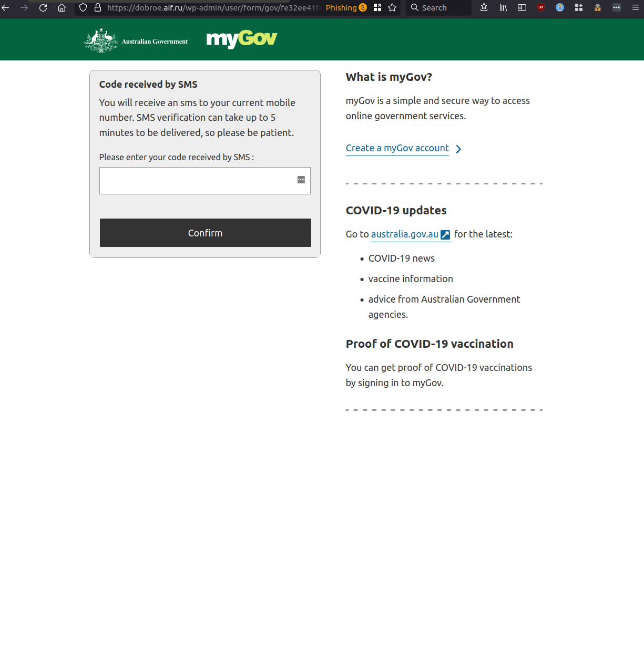Click the URL address bar text

pos(214,7)
